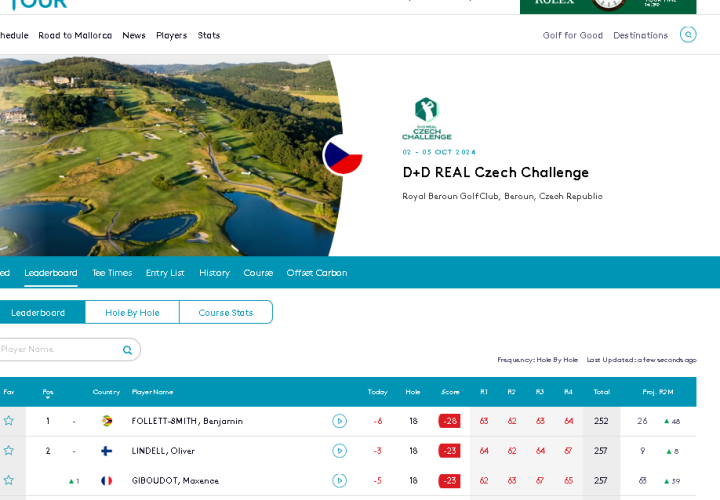Click the Country column header

[106, 392]
